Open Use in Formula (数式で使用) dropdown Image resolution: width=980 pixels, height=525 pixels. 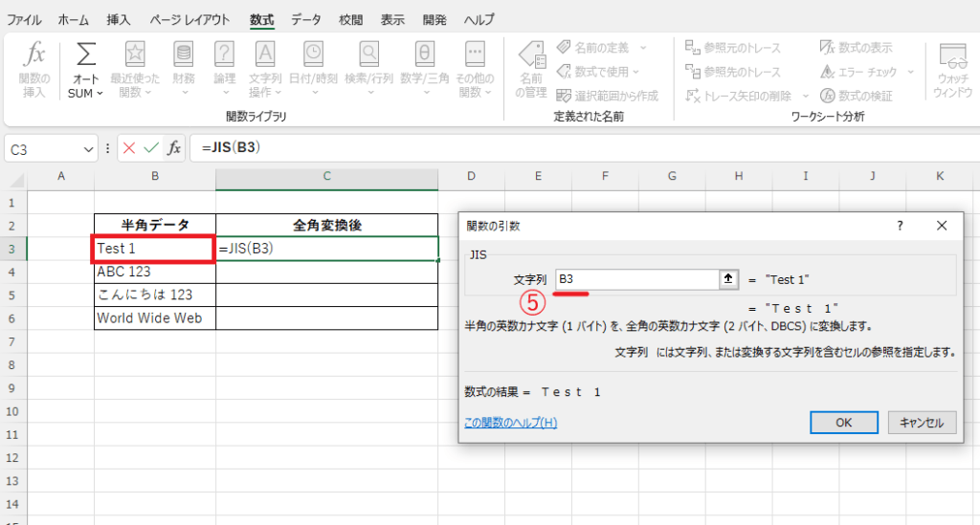pos(598,72)
